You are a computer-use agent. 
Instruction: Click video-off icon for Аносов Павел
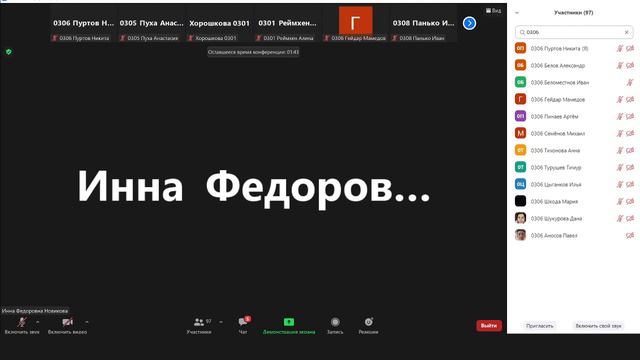630,236
